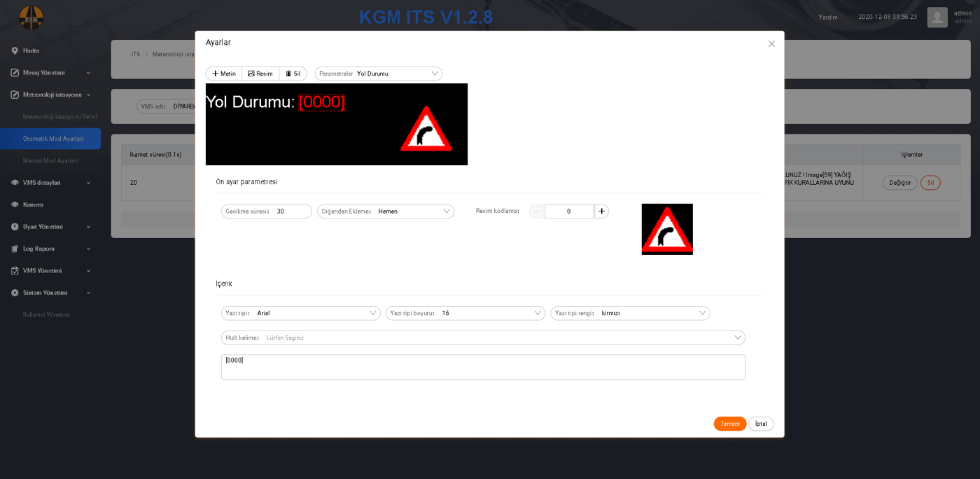Open the Yazı tipi Arial dropdown
Image resolution: width=980 pixels, height=479 pixels.
click(301, 313)
